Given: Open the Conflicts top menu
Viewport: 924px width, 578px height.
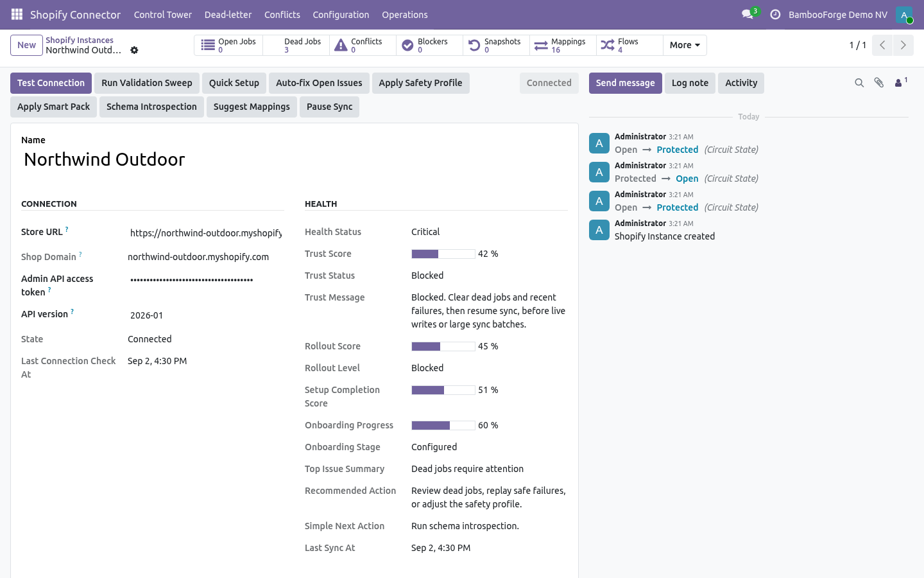Looking at the screenshot, I should tap(282, 14).
